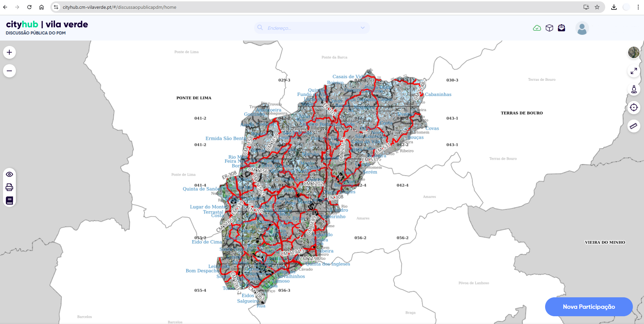Open the envelope messages icon

(x=561, y=28)
